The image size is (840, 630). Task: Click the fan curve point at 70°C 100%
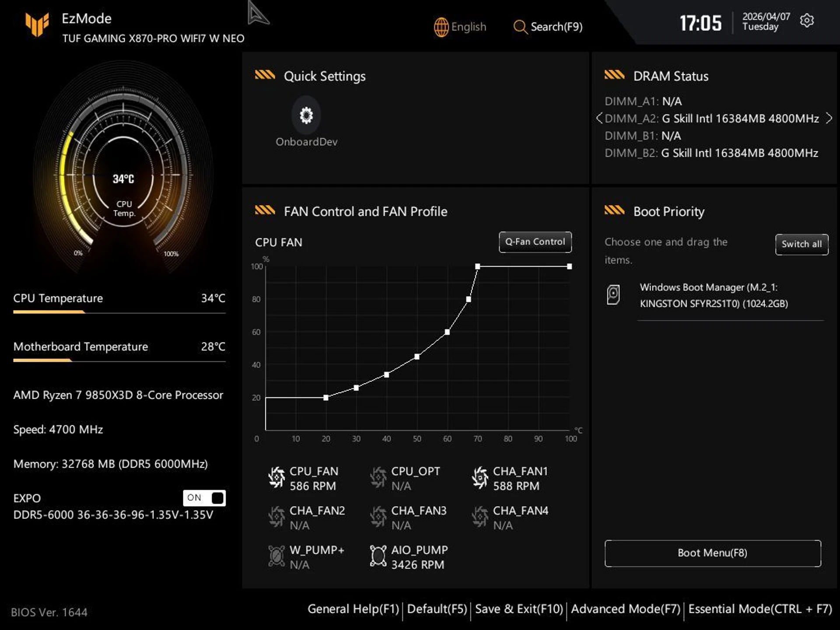[x=478, y=266]
